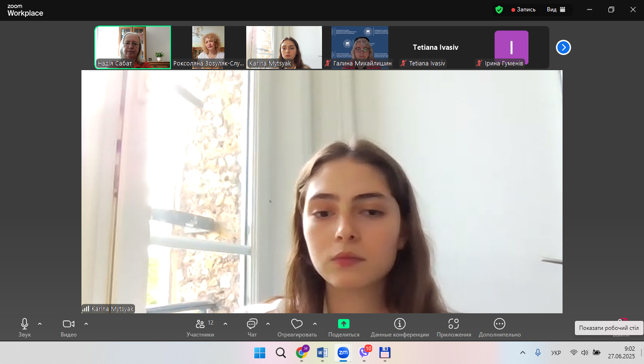Switch keyboard language via УКР indicator

click(556, 353)
